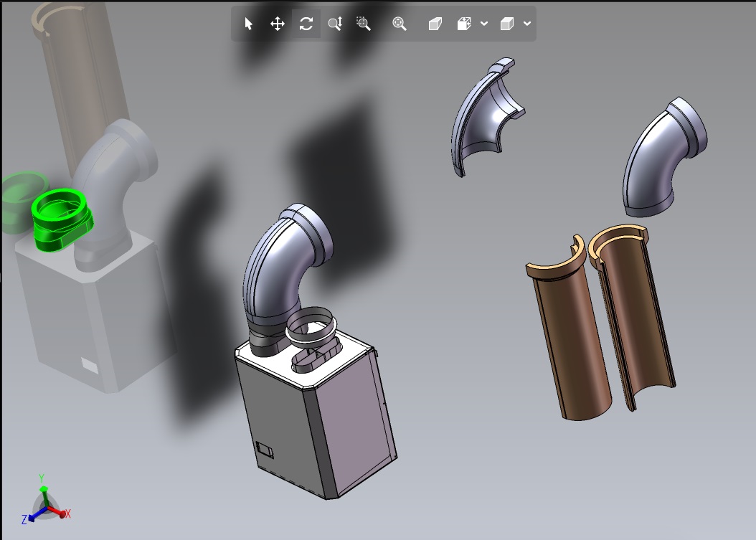Click the red X axis label
The image size is (756, 540).
(x=68, y=514)
